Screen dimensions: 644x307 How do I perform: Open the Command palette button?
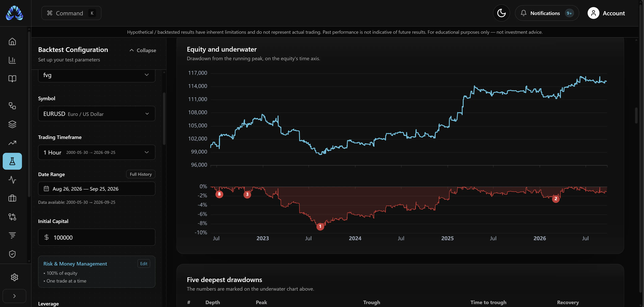click(x=71, y=13)
